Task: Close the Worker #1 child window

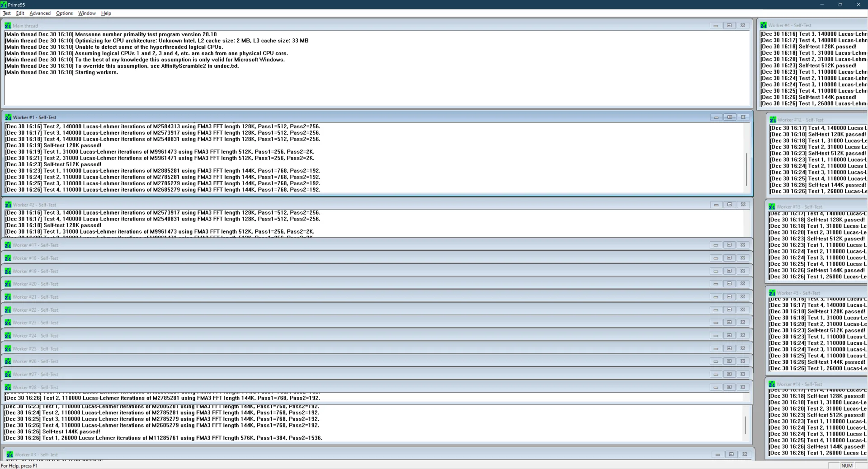Action: [x=743, y=117]
